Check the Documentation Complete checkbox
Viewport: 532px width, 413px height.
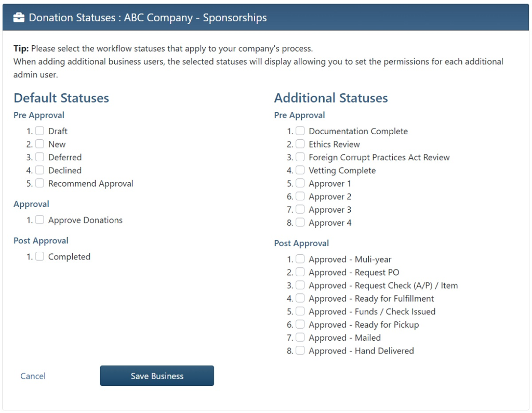pos(300,131)
